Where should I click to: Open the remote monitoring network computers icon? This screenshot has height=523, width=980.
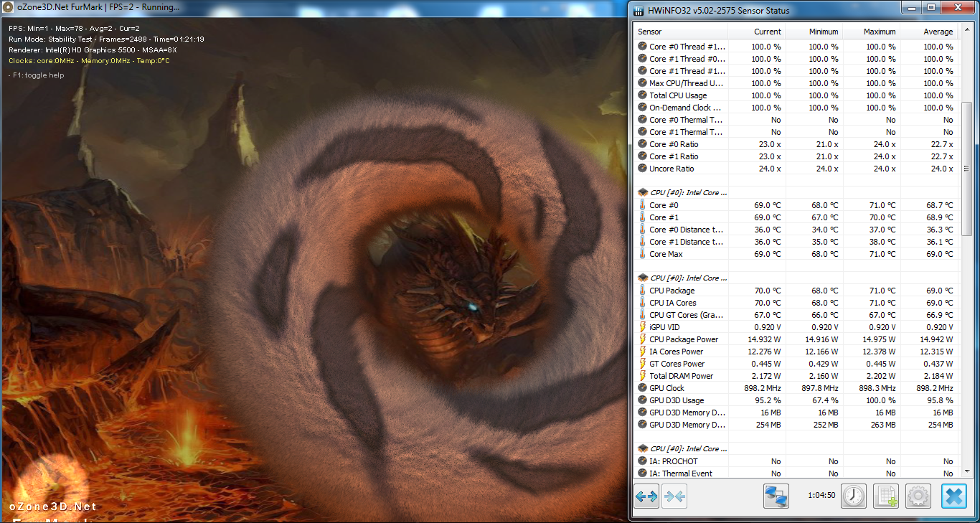coord(776,496)
